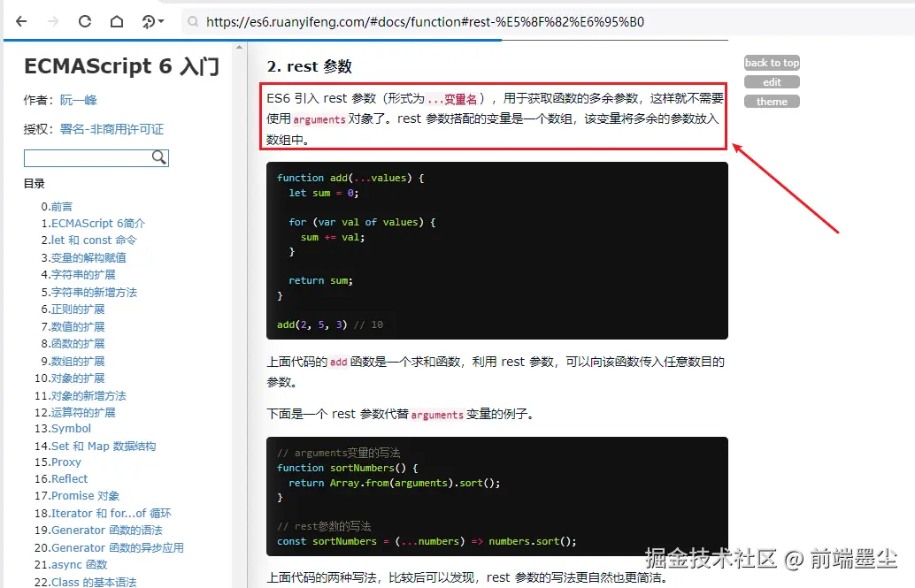Open the author link 阮一峰

[79, 100]
